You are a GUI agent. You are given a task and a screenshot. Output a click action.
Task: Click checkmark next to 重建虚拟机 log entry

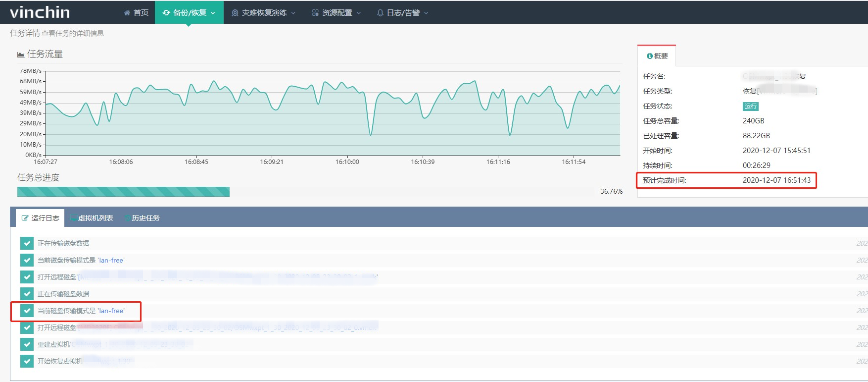pos(27,344)
